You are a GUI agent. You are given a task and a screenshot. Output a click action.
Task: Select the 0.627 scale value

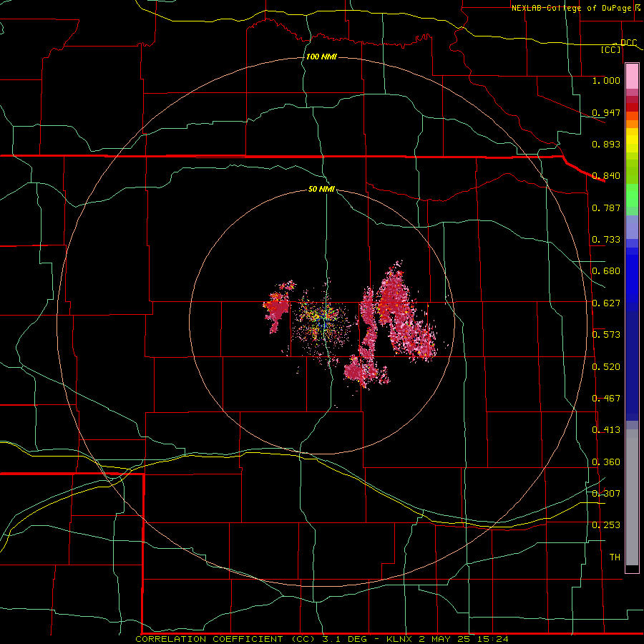606,303
